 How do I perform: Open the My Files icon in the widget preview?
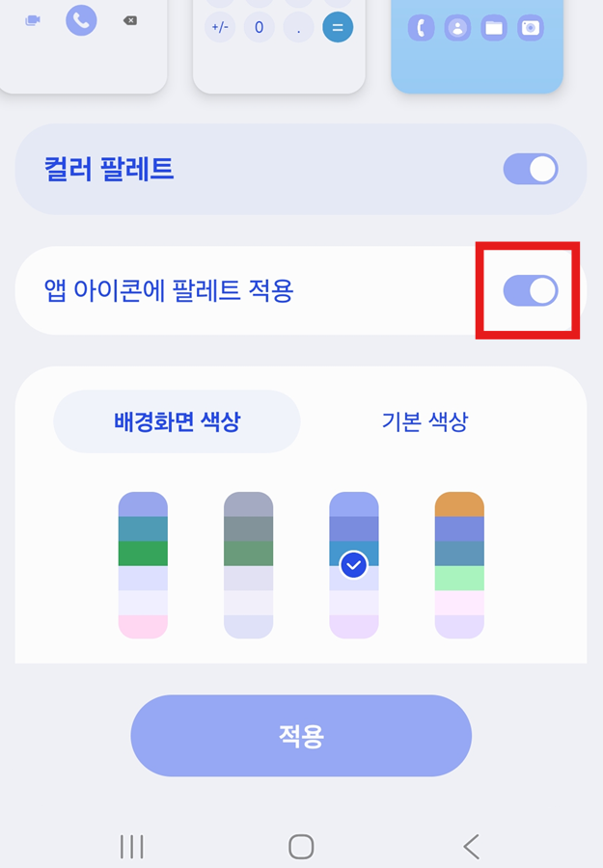[494, 29]
